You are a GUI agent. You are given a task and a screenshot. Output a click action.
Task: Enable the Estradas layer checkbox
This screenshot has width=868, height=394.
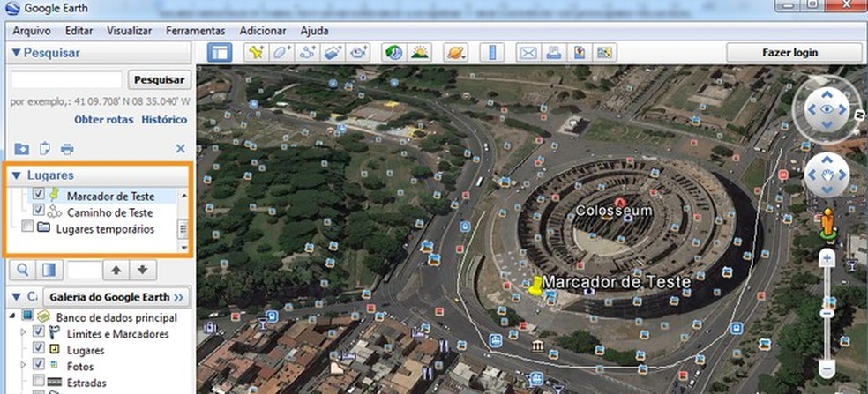pyautogui.click(x=38, y=382)
